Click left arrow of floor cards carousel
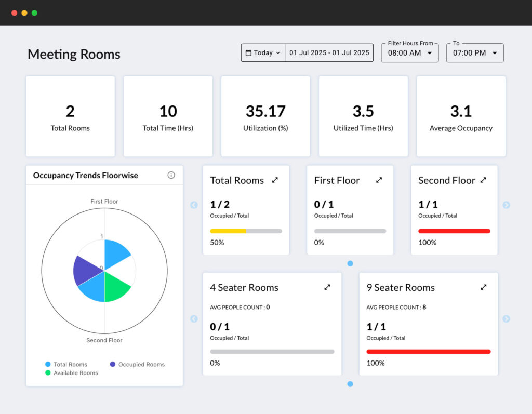532x414 pixels. click(194, 205)
